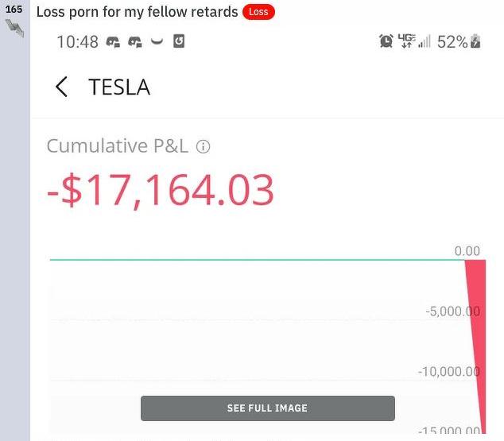Click the first Discord notification icon

pyautogui.click(x=114, y=41)
